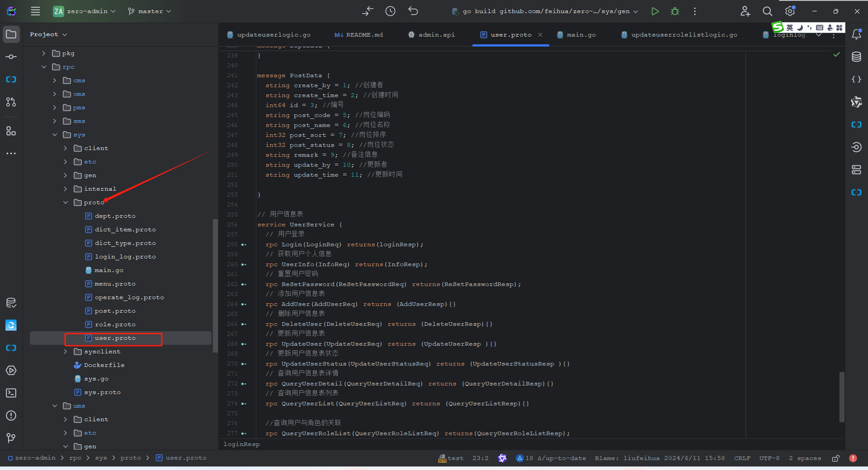The width and height of the screenshot is (868, 470).
Task: Open the Problems tool window icon
Action: (11, 416)
